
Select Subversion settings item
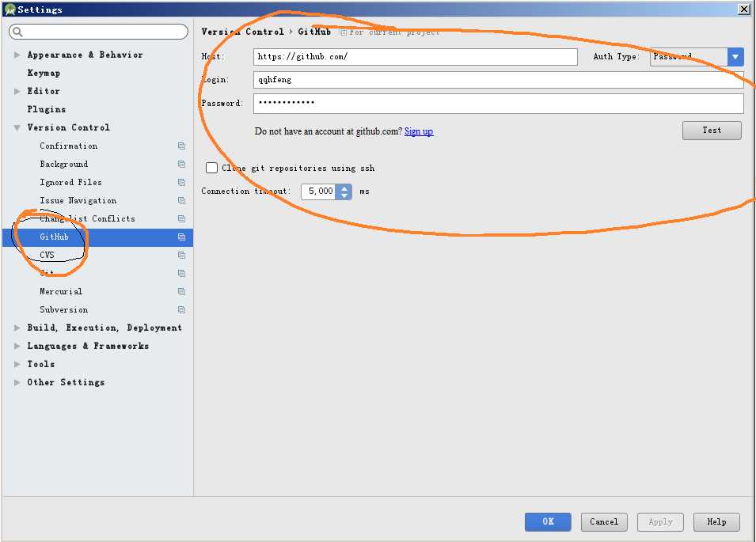click(63, 310)
